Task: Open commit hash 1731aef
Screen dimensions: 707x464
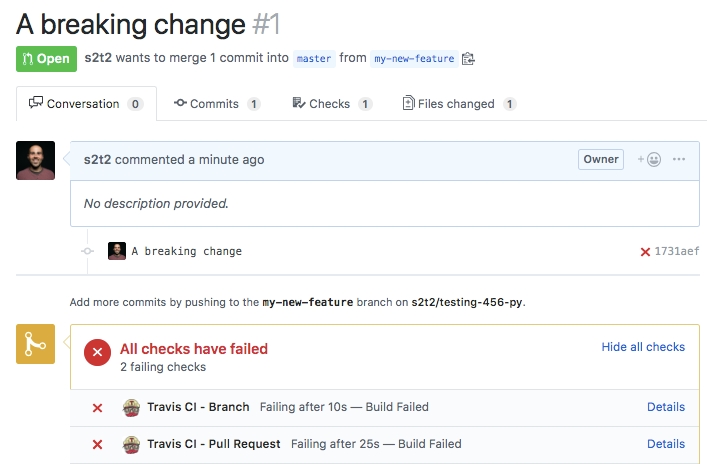Action: tap(677, 252)
